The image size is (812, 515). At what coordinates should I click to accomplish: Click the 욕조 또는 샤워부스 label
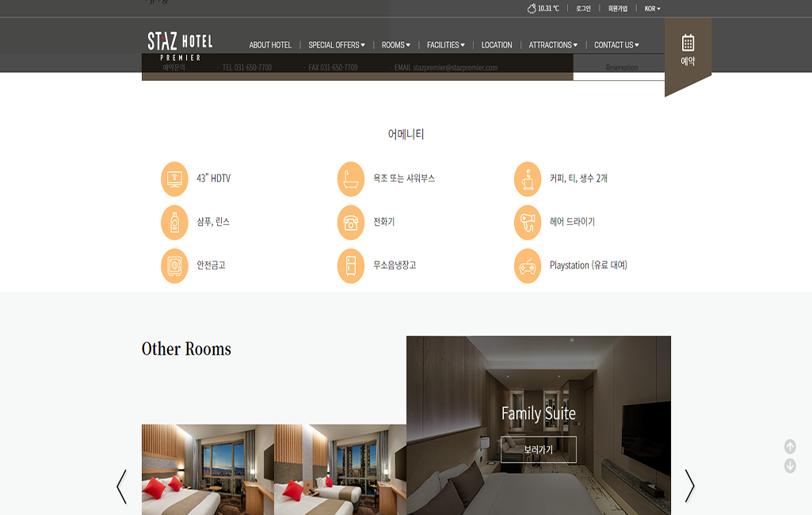(404, 178)
